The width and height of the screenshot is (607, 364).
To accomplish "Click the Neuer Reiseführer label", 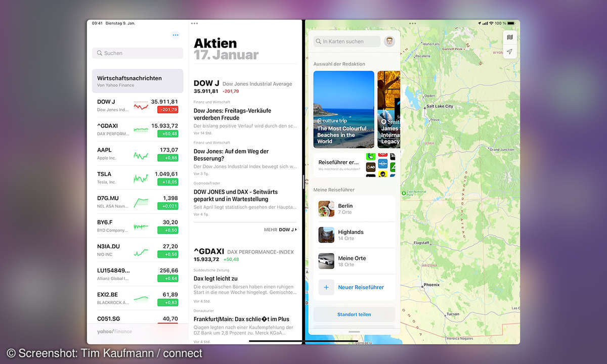I will [x=361, y=287].
